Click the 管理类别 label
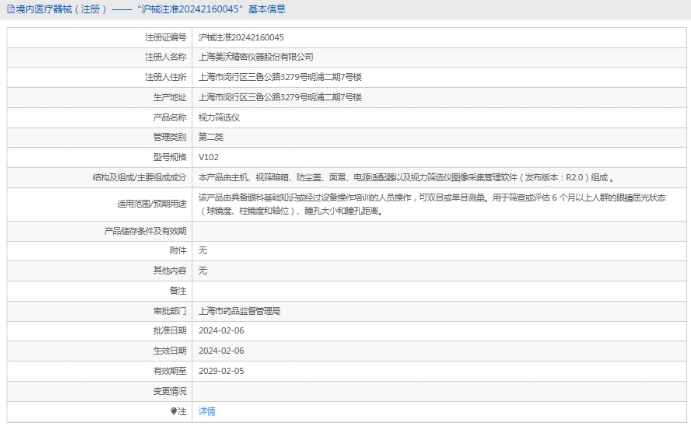Screen dimensions: 691x432 (x=170, y=137)
